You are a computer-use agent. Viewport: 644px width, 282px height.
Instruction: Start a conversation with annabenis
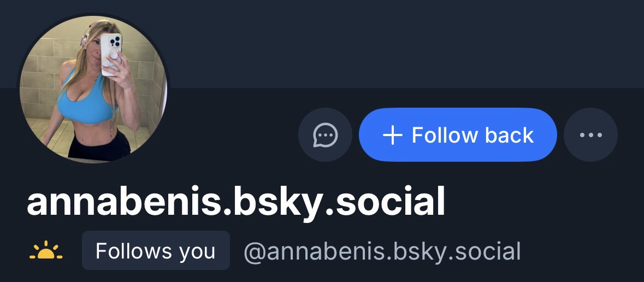[x=325, y=134]
